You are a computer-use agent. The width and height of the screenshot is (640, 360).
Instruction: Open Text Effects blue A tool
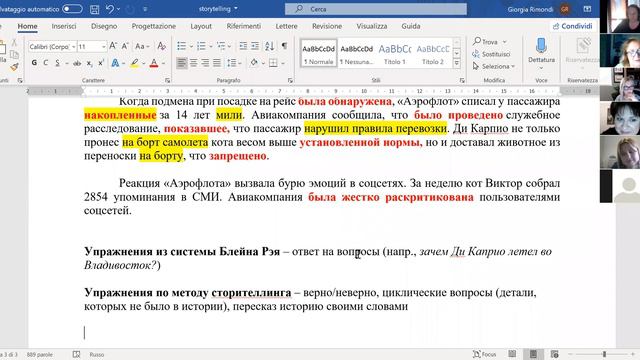tap(115, 63)
